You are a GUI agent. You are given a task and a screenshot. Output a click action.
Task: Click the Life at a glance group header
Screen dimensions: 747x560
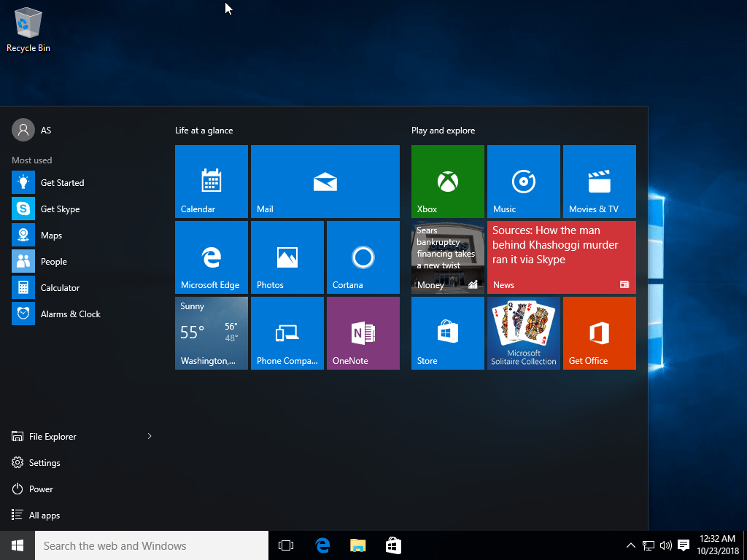[x=204, y=131]
